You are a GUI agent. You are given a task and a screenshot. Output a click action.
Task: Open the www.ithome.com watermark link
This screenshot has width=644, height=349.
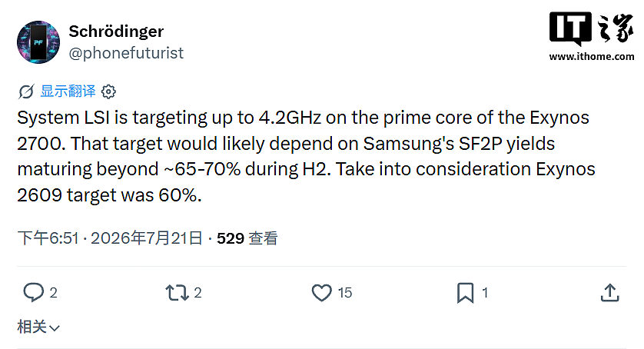click(x=592, y=57)
